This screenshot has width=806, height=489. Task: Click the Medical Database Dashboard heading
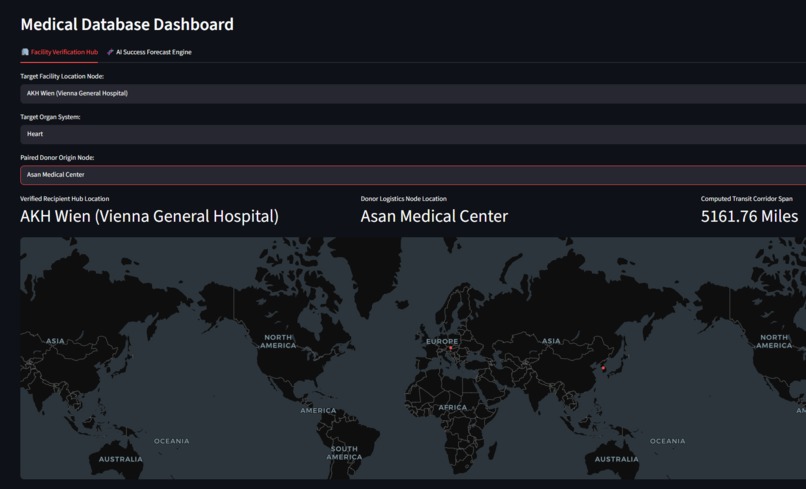[127, 24]
